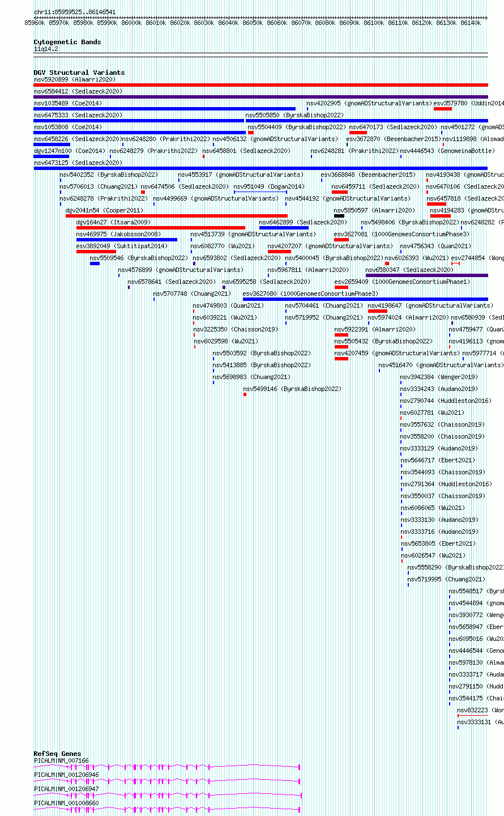
Task: Click the blue bar under esv3627080
Action: coord(365,299)
